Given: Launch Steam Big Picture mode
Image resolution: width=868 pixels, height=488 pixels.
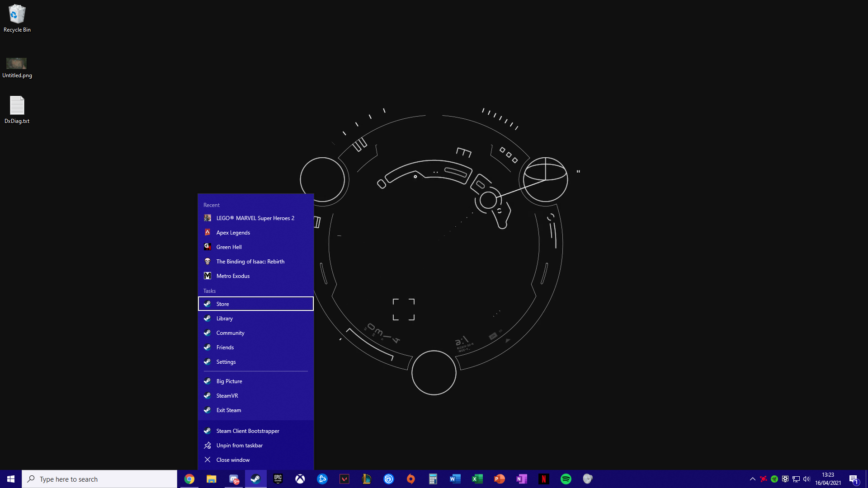Looking at the screenshot, I should pyautogui.click(x=230, y=381).
